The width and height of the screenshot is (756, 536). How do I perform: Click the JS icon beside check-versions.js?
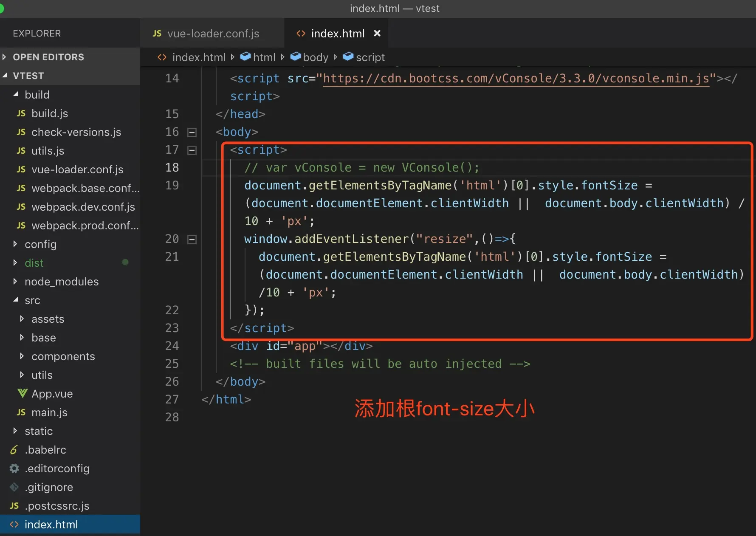[x=21, y=132]
